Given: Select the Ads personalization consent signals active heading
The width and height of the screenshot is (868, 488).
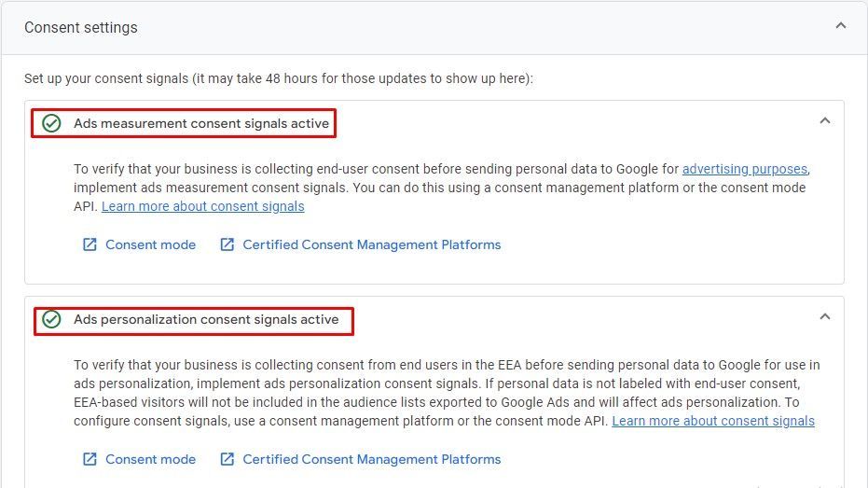Looking at the screenshot, I should click(206, 319).
